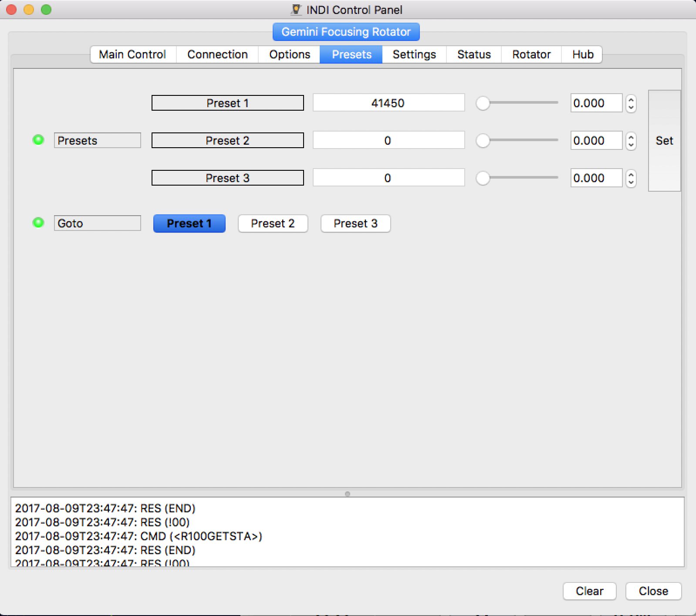The height and width of the screenshot is (616, 696).
Task: Click the Preset 3 current value field
Action: [x=389, y=178]
